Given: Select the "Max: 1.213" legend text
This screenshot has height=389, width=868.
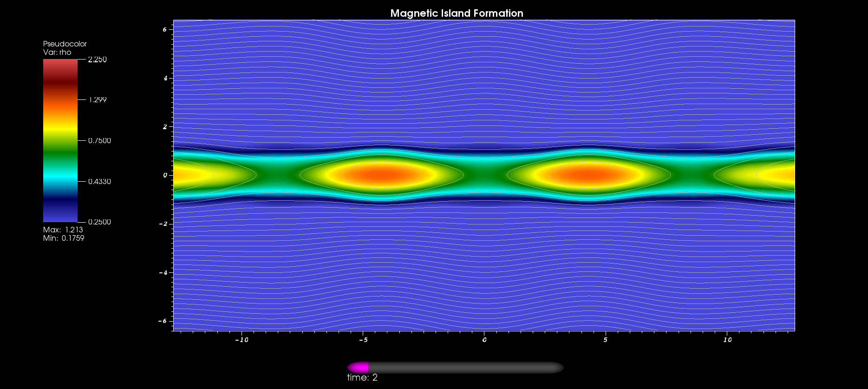Looking at the screenshot, I should pos(63,230).
